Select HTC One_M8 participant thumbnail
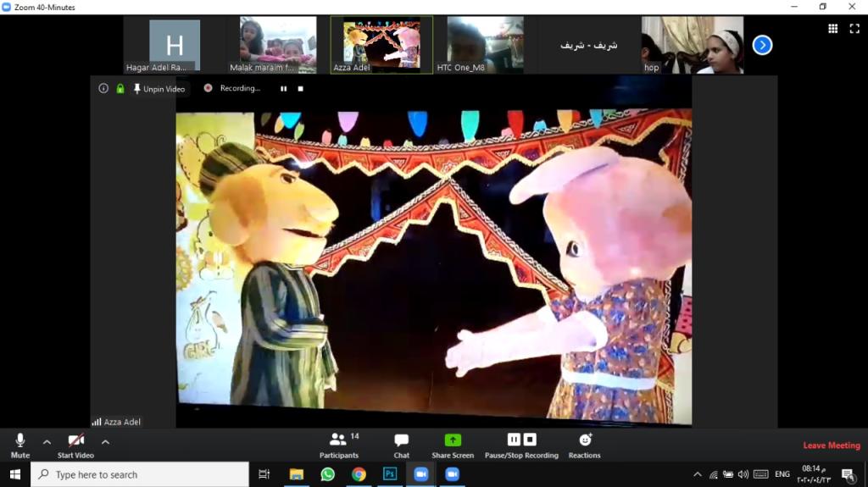Viewport: 868px width, 487px height. [x=485, y=46]
